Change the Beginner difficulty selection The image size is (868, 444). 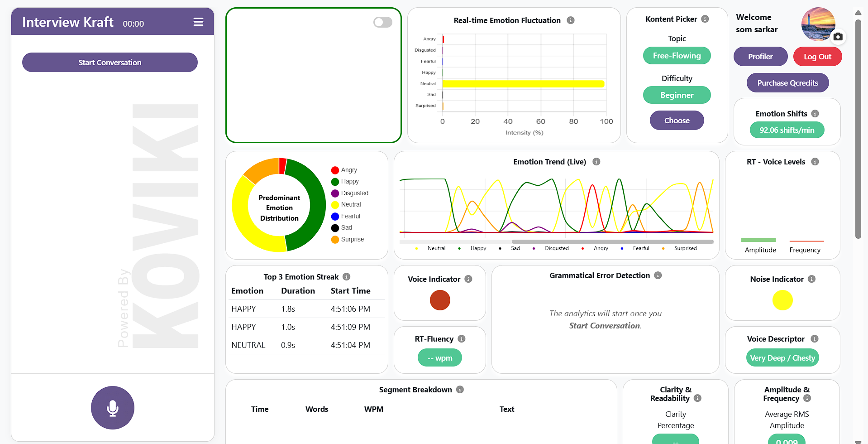677,95
